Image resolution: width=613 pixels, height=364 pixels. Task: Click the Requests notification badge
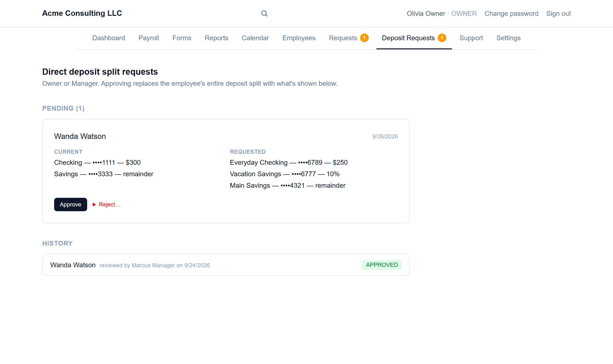tap(364, 38)
